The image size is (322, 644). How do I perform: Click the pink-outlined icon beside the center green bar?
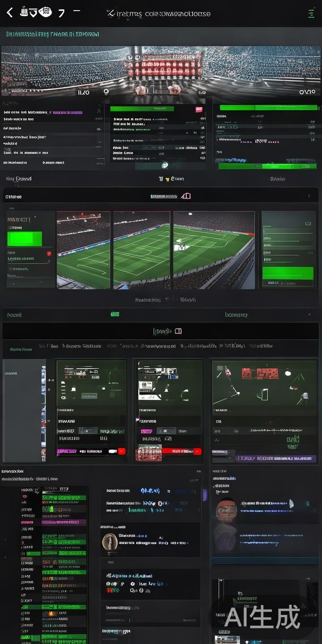186,196
